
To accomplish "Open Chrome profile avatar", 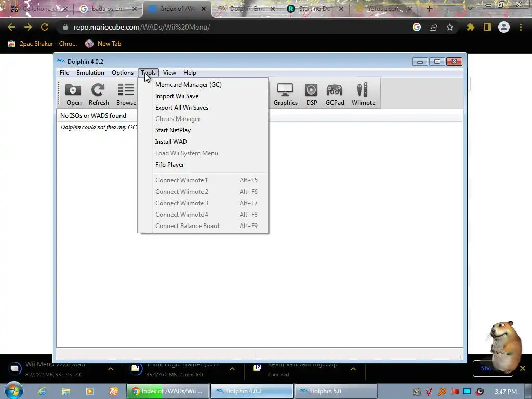I will (x=504, y=27).
